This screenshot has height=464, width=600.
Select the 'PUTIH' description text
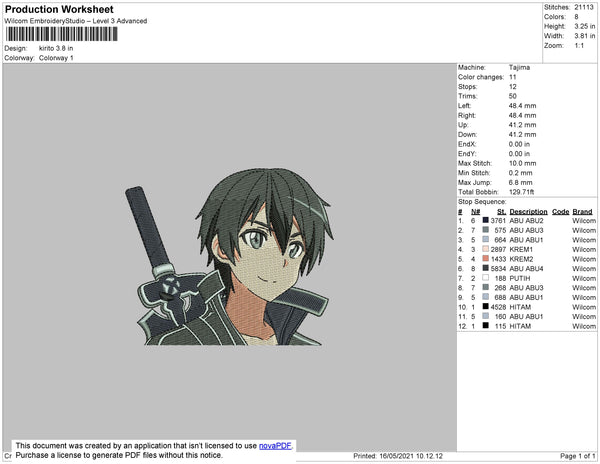[520, 278]
